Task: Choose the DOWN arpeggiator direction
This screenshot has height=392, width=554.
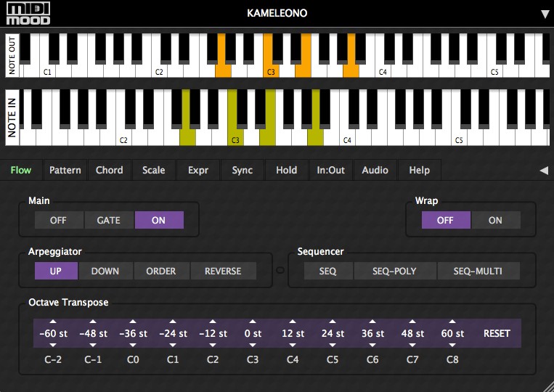Action: pos(105,271)
